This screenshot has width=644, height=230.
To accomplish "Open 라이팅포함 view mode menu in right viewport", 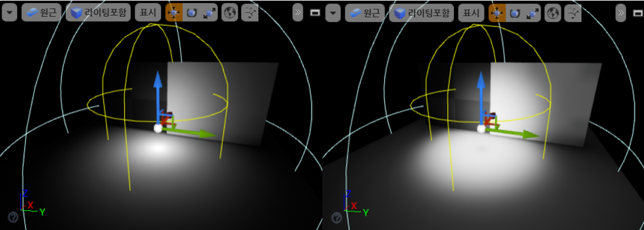I will pos(421,13).
